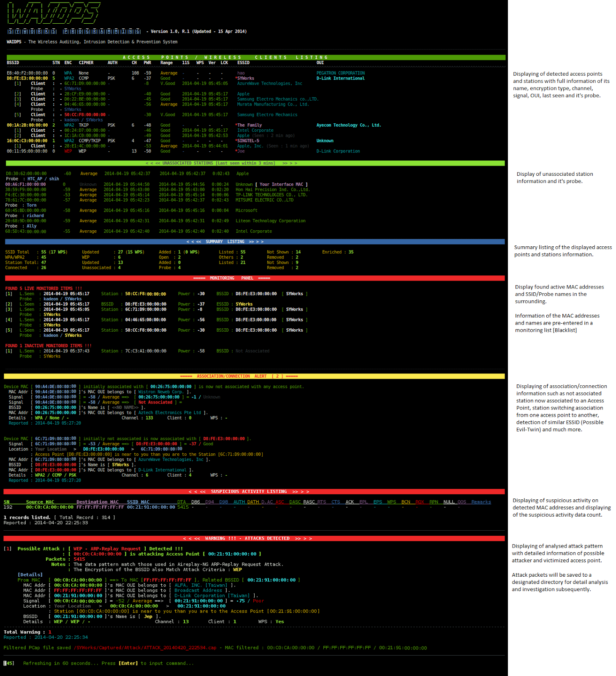Click 'ASSOCIATION/CONNECTION ALERT [ 2 ]' section bar
Screen dimensions: 616x676
pos(254,376)
